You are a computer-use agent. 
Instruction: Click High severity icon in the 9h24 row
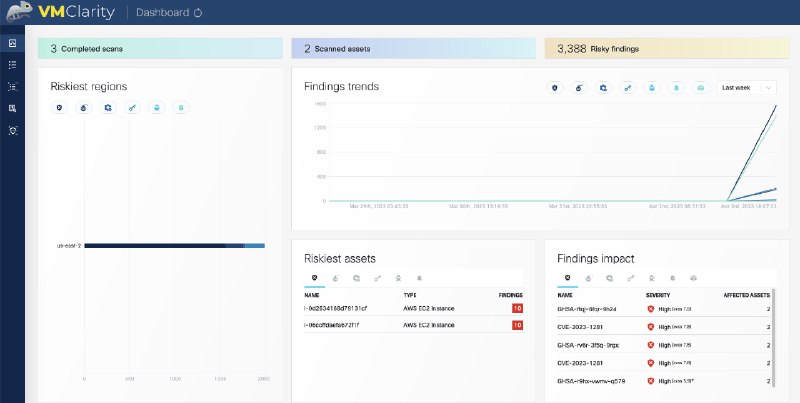(x=651, y=309)
